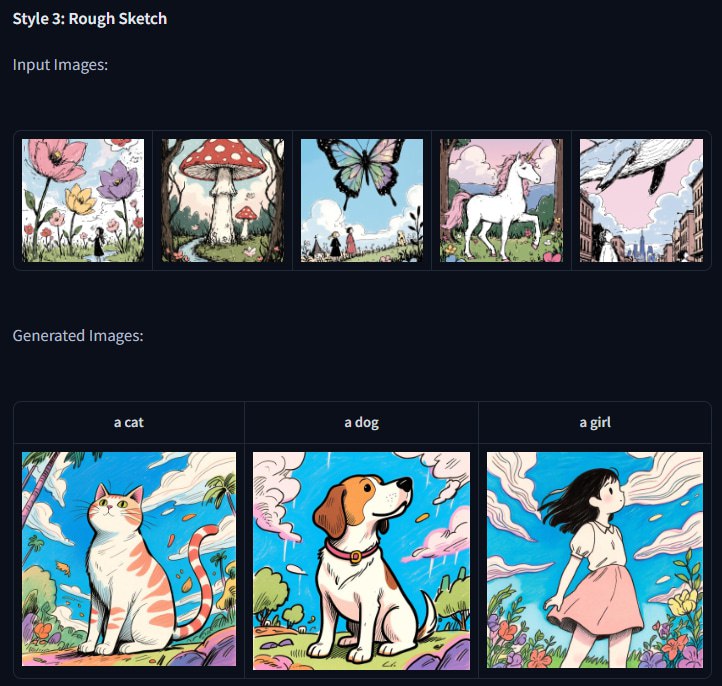Click the 'Generated Images:' label

[78, 336]
